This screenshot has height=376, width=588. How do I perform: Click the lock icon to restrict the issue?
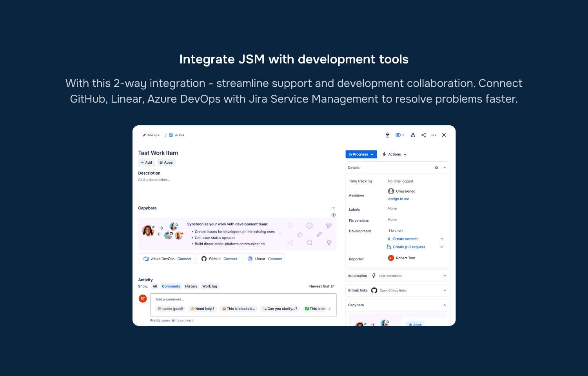387,135
